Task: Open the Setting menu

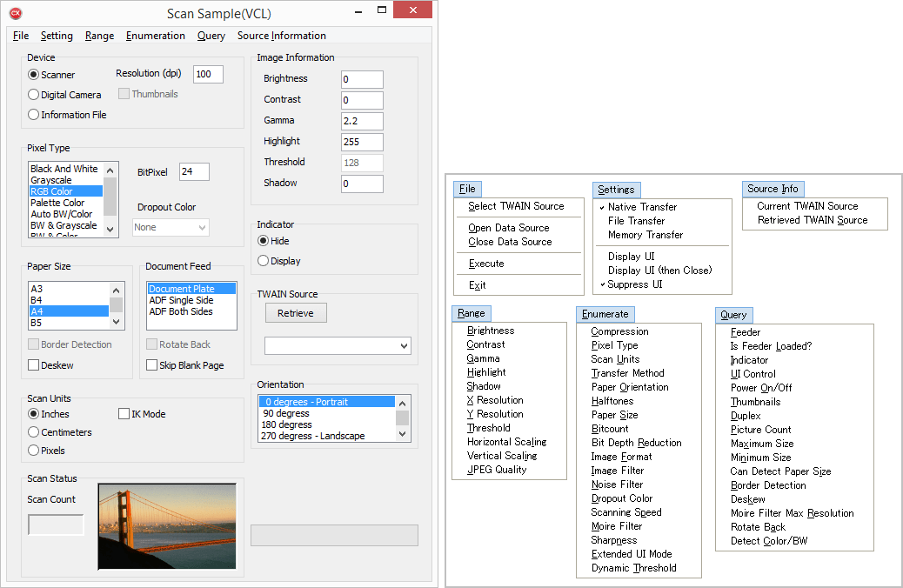Action: tap(57, 36)
